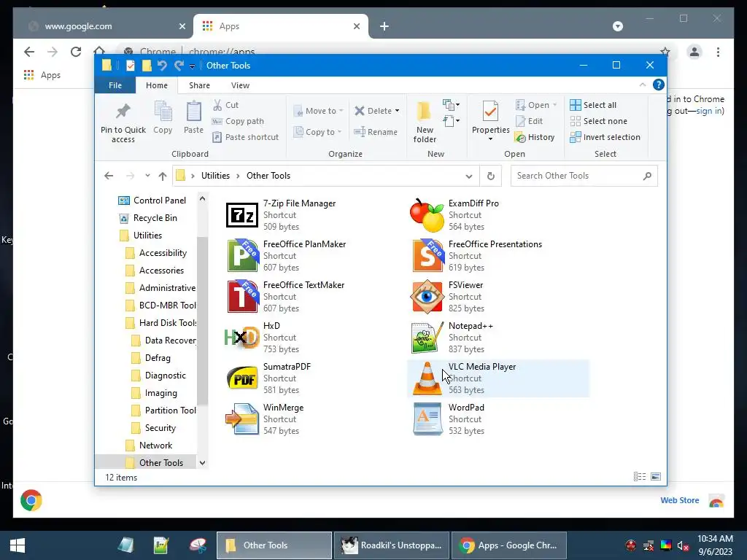The image size is (747, 560).
Task: Open the Chrome tab search dropdown
Action: tap(617, 26)
